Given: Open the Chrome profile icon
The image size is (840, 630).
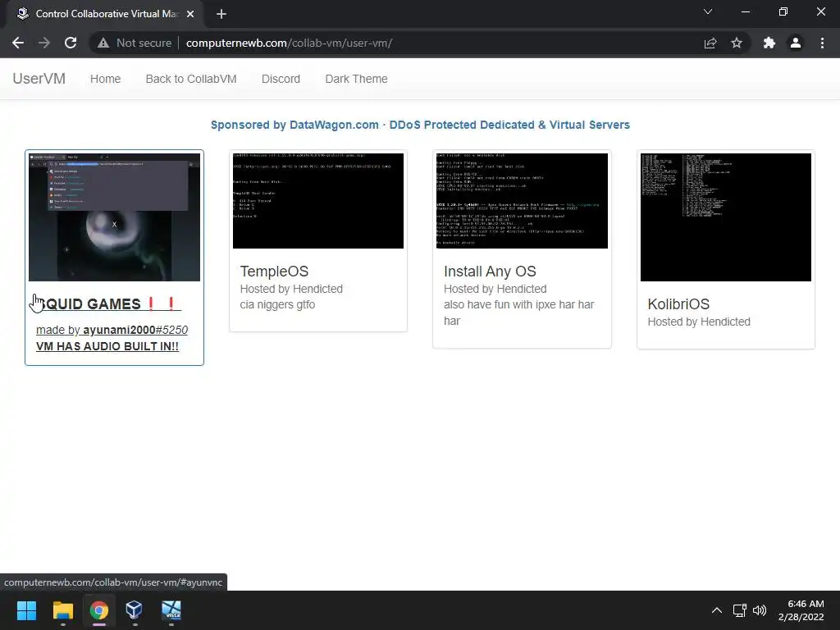Looking at the screenshot, I should (x=796, y=43).
